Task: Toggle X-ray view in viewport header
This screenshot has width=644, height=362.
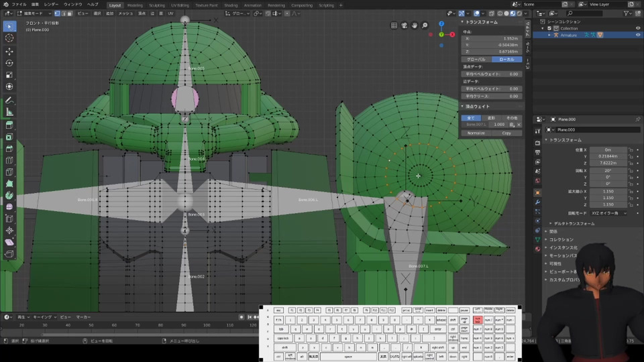Action: click(x=492, y=13)
